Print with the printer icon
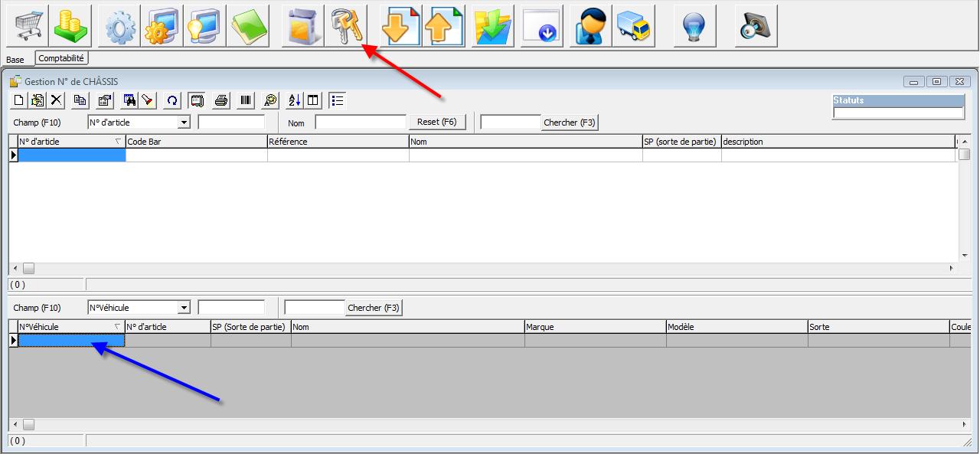 tap(221, 100)
